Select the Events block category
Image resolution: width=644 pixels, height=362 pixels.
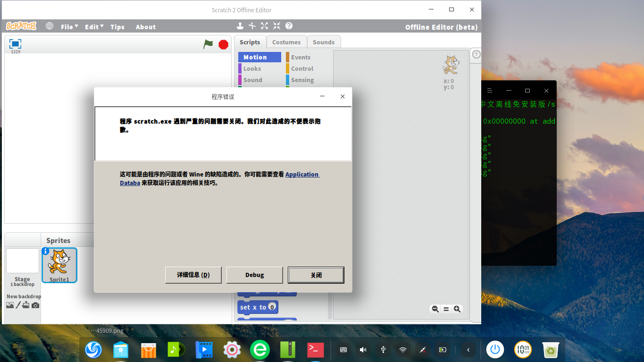pos(307,57)
